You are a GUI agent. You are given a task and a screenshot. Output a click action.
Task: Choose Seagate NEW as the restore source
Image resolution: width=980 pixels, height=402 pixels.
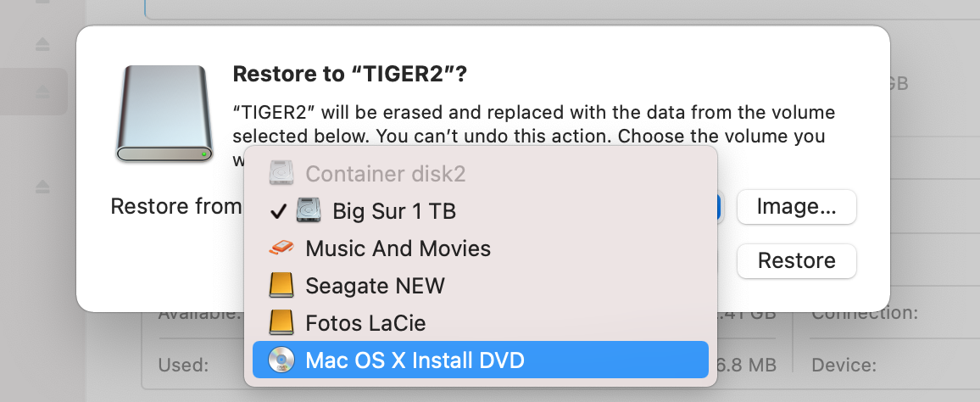coord(480,286)
